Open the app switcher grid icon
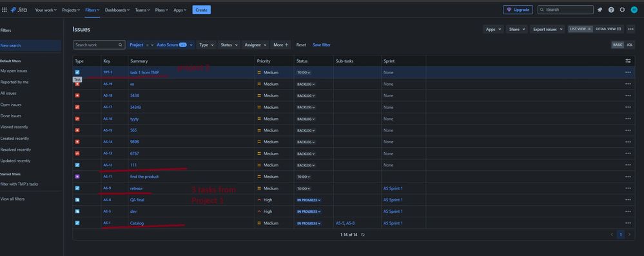The image size is (644, 256). pyautogui.click(x=5, y=10)
